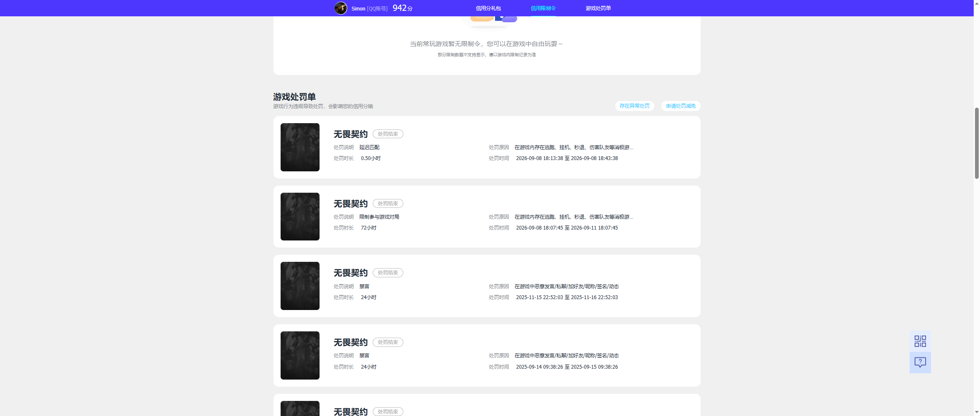The image size is (980, 416).
Task: Click time range 2025-11-15 22:52:03 至 2025-11-16 22:52:03
Action: [567, 297]
